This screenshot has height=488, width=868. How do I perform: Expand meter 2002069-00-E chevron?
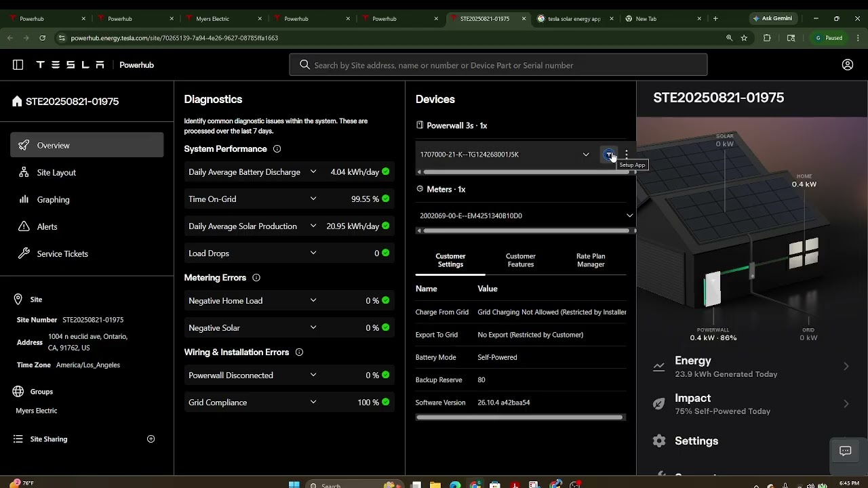pos(629,216)
